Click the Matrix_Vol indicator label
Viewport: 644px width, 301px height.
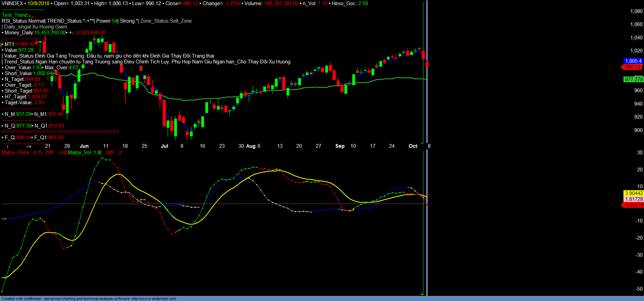coord(84,153)
